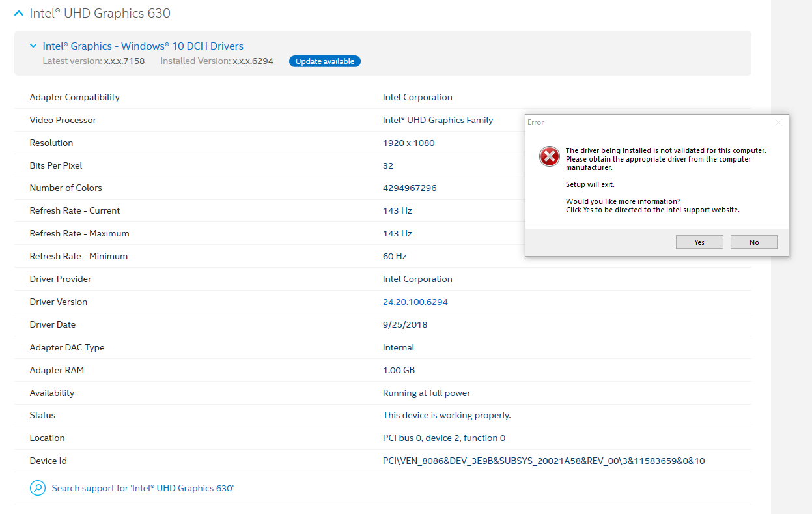Click Yes in the Error dialog
The height and width of the screenshot is (514, 812).
pyautogui.click(x=699, y=242)
